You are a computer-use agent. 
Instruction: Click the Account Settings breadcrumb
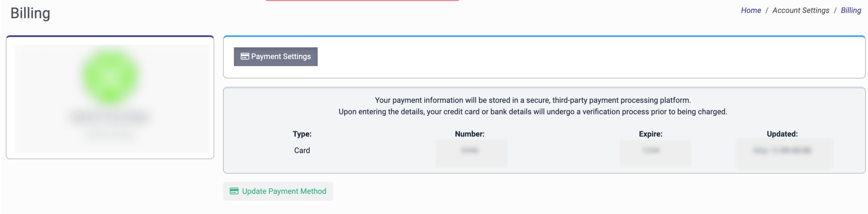click(801, 10)
